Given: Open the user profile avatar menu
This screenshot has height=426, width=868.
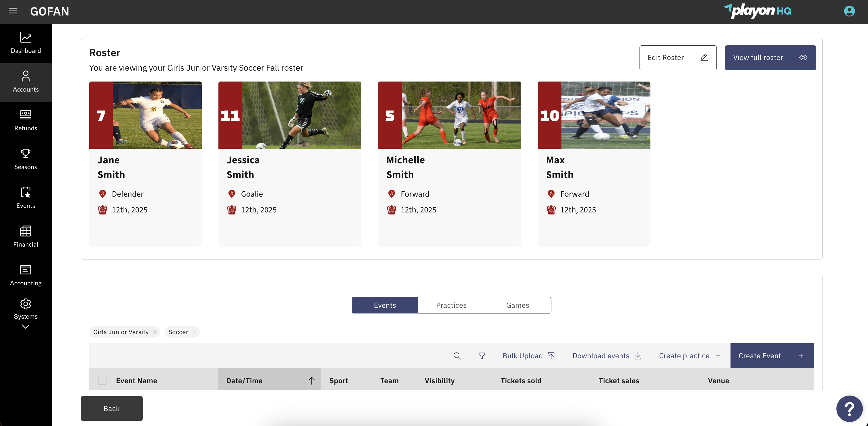Looking at the screenshot, I should click(849, 11).
